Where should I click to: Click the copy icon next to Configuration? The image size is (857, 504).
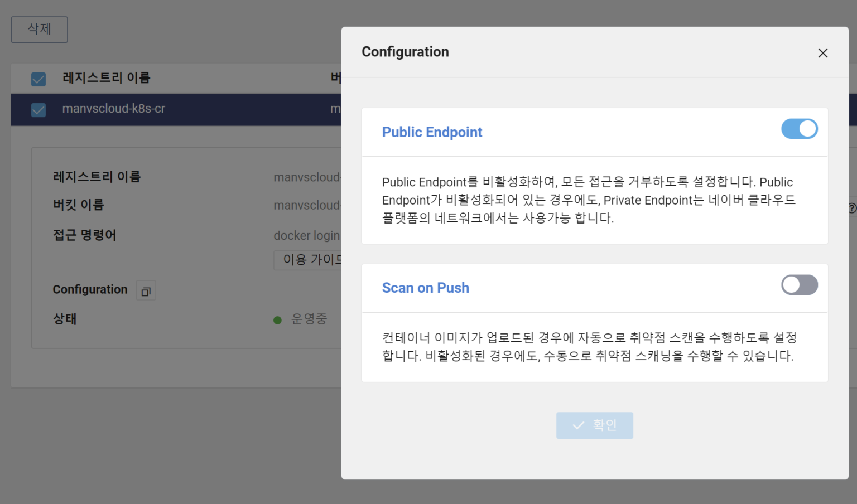(x=146, y=290)
